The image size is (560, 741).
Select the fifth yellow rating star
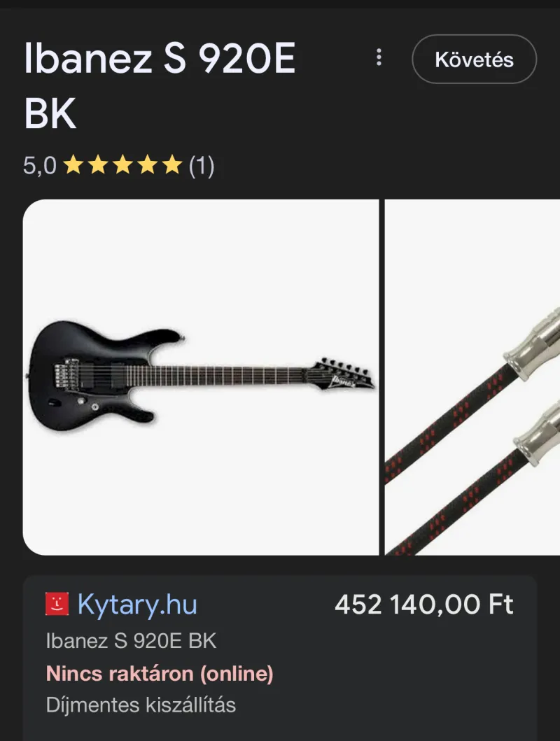171,165
